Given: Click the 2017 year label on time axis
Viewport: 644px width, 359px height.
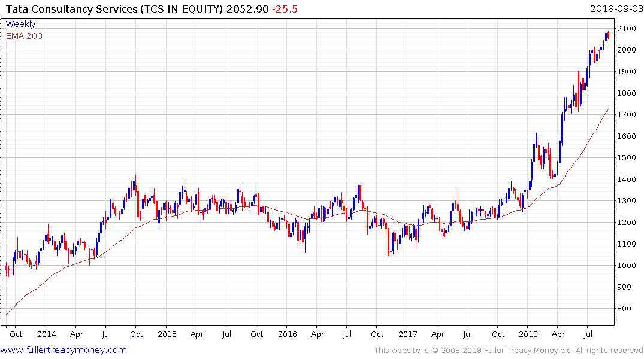Looking at the screenshot, I should tap(408, 334).
